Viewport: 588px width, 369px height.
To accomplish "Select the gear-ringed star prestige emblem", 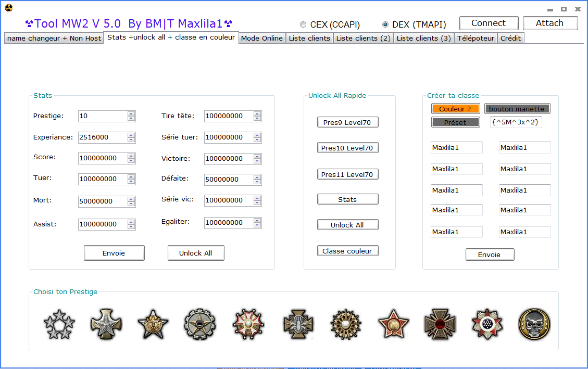I will click(x=200, y=324).
